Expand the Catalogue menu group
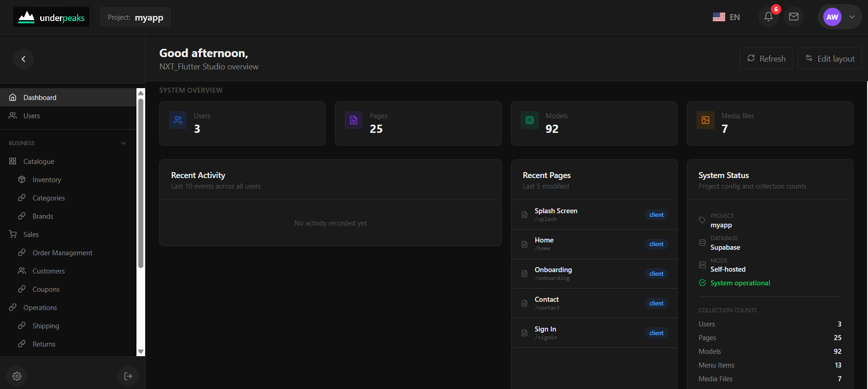Screen dimensions: 868x389 [x=68, y=161]
